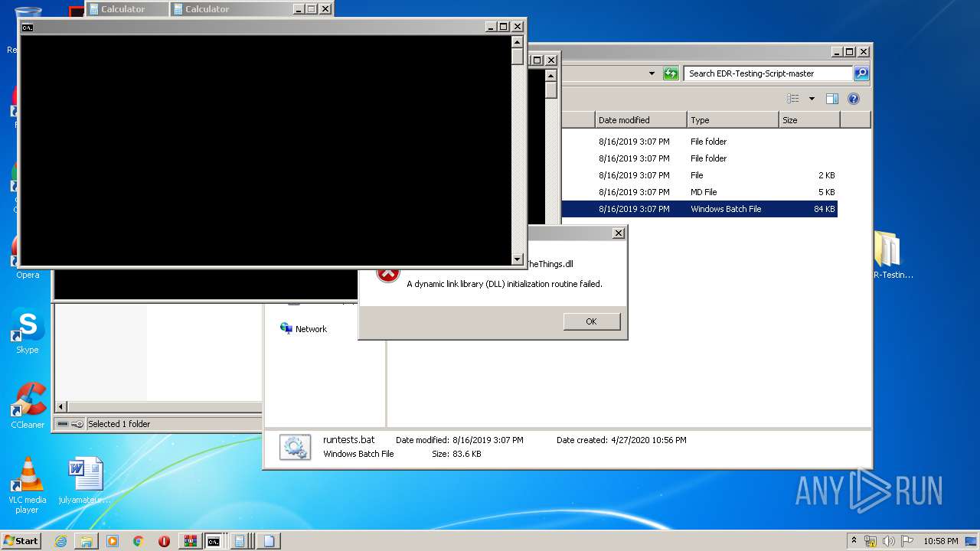Open the view options dropdown arrow
The image size is (980, 551).
coord(812,99)
